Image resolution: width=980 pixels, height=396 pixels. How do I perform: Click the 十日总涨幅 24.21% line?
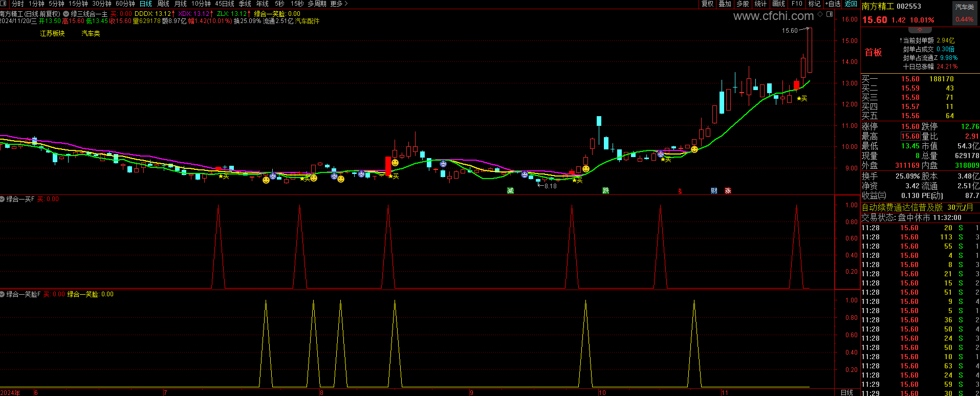930,67
